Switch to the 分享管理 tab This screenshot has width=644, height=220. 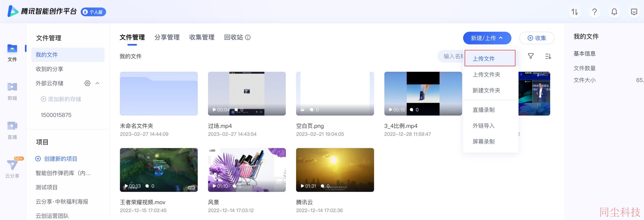point(167,37)
